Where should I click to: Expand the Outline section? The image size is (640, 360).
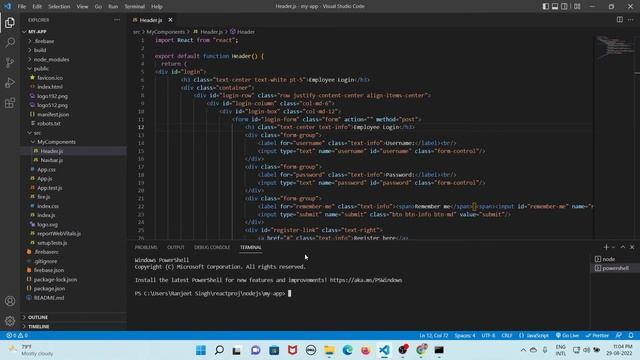coord(38,317)
